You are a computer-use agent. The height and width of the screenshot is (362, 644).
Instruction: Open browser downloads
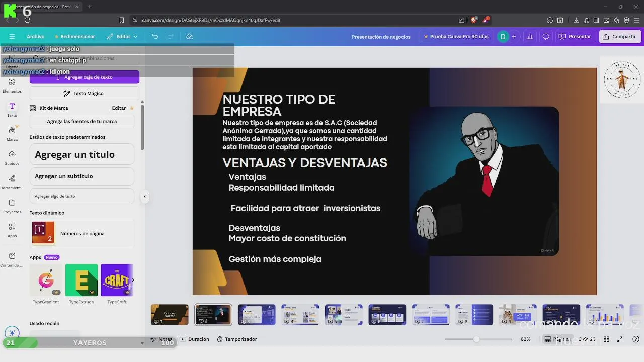pyautogui.click(x=576, y=20)
